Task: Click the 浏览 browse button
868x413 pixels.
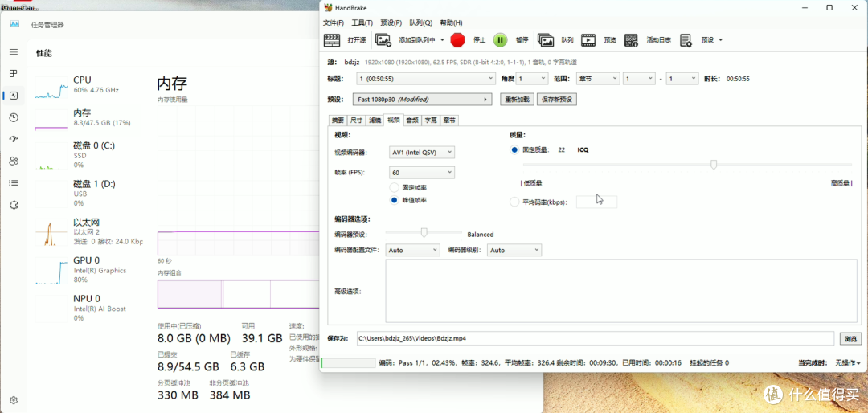Action: pos(850,338)
